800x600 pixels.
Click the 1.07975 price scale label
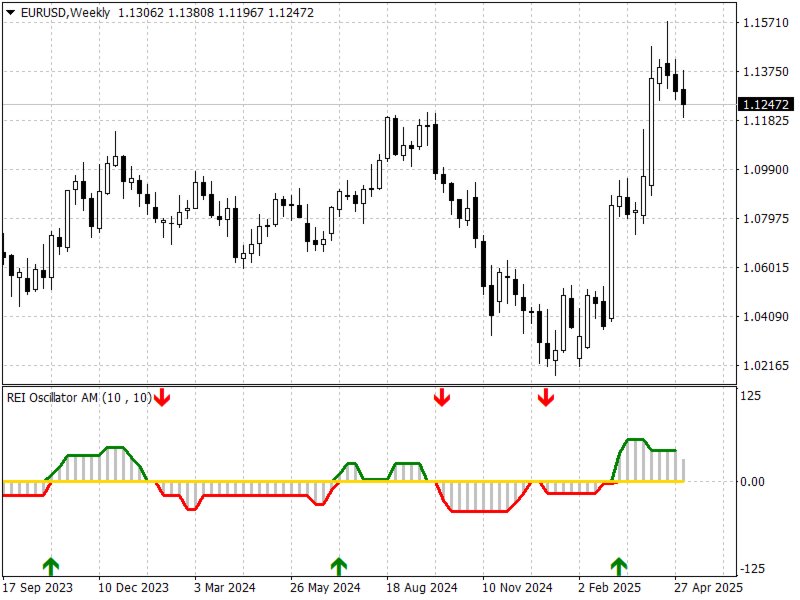(x=766, y=219)
